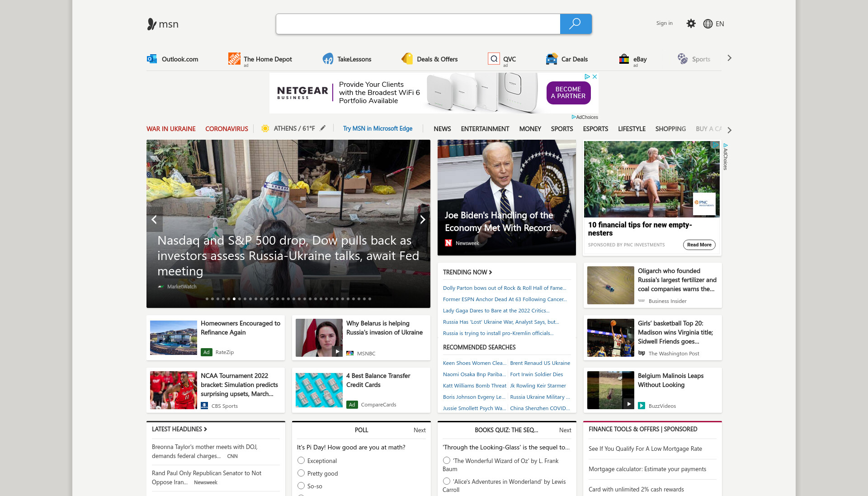Click the AdChoices triangle on Netgear ad
Viewport: 868px width, 496px height.
[x=587, y=77]
